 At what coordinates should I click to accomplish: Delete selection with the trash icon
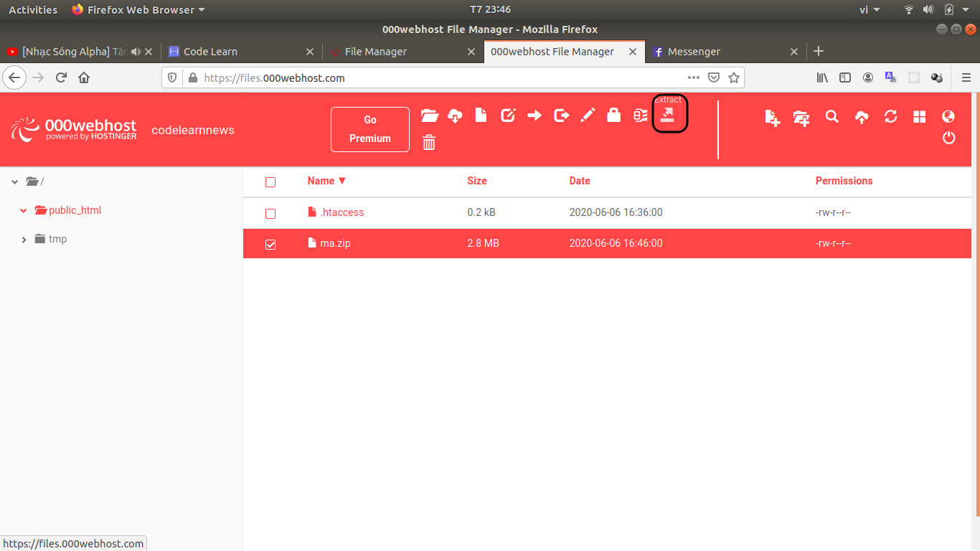429,142
